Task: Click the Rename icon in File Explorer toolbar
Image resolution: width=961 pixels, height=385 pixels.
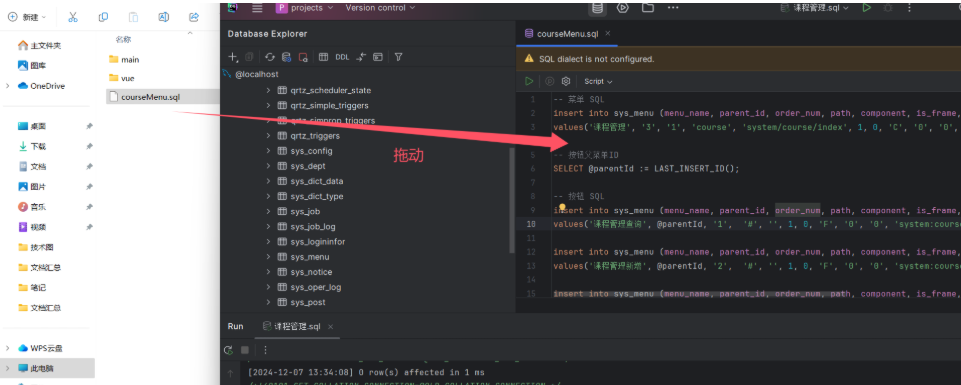Action: pos(164,17)
